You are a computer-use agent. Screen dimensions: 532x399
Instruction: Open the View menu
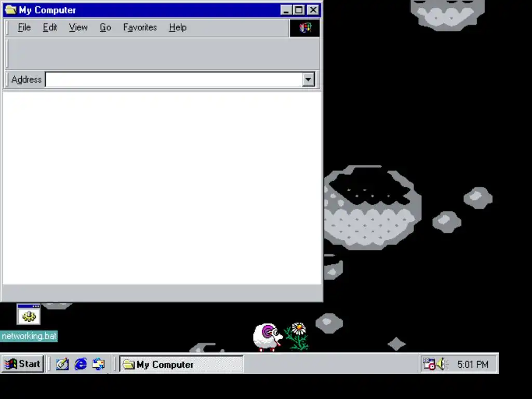(x=78, y=28)
